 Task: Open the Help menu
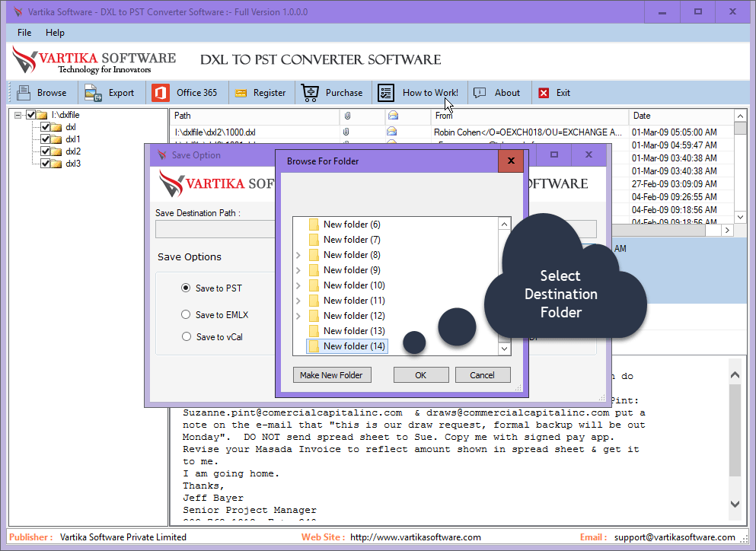[x=55, y=32]
